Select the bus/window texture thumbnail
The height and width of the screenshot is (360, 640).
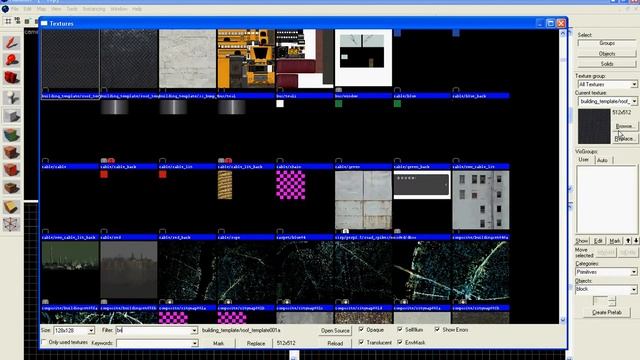pyautogui.click(x=363, y=58)
